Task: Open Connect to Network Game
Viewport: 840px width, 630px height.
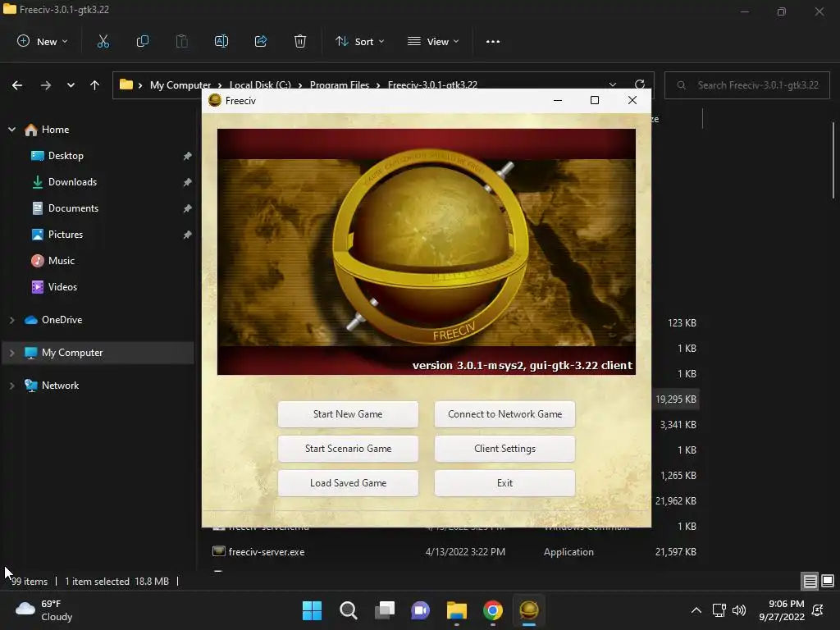Action: coord(504,414)
